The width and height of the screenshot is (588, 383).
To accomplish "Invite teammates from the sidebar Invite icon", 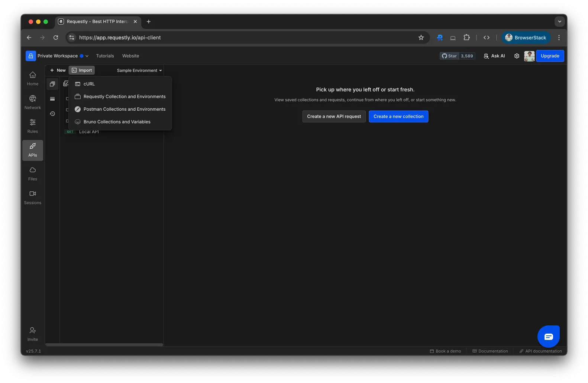I will click(x=33, y=334).
